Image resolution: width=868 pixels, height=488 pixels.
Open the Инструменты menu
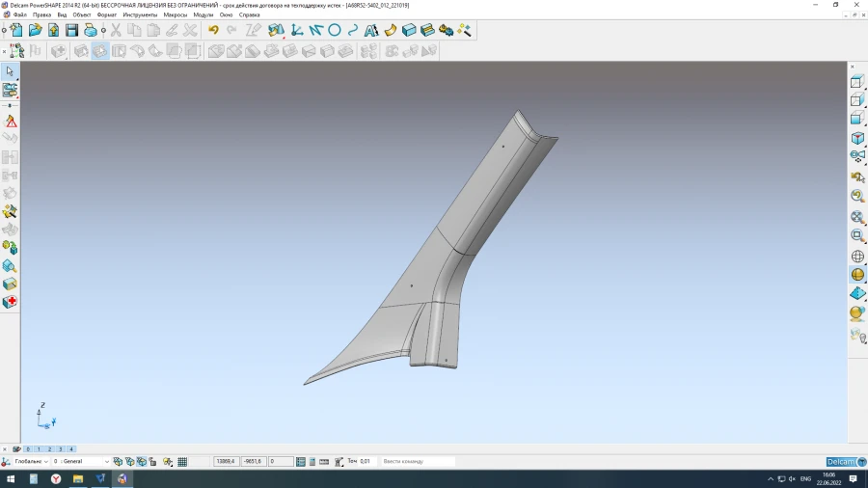click(140, 15)
